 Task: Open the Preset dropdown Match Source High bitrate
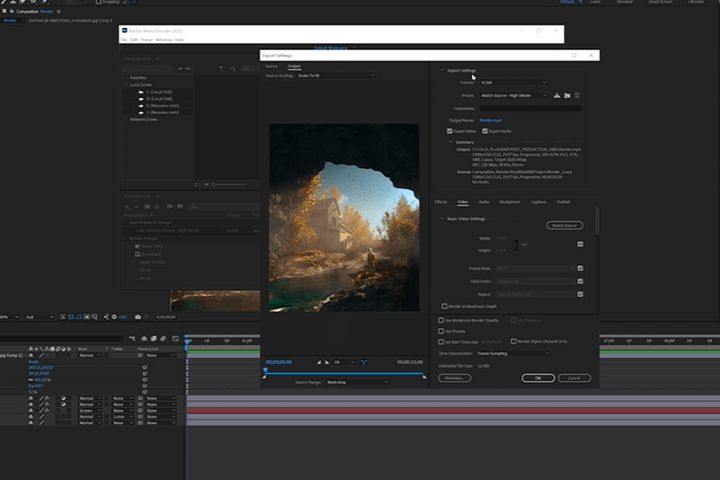[513, 96]
